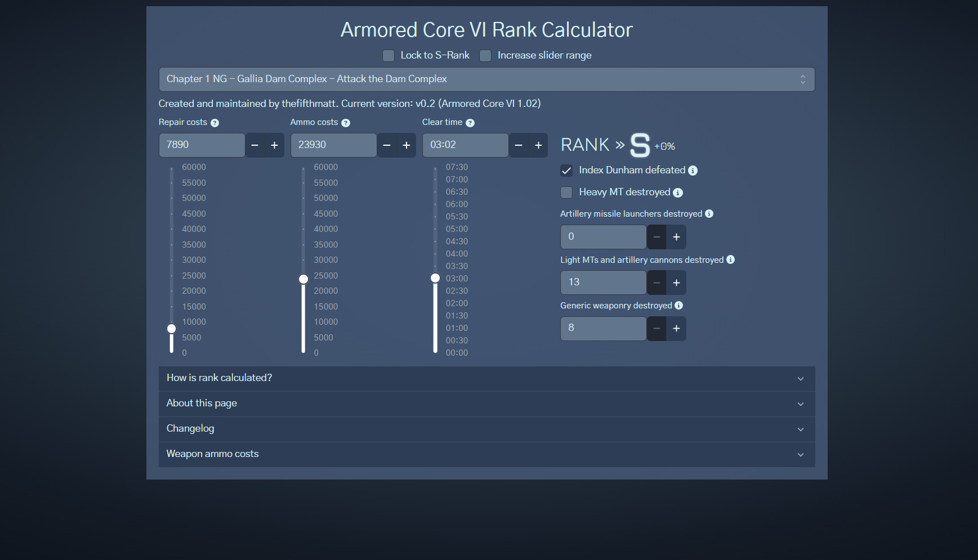Viewport: 978px width, 560px height.
Task: Show info for Light MTs and artillery cannons
Action: click(730, 259)
